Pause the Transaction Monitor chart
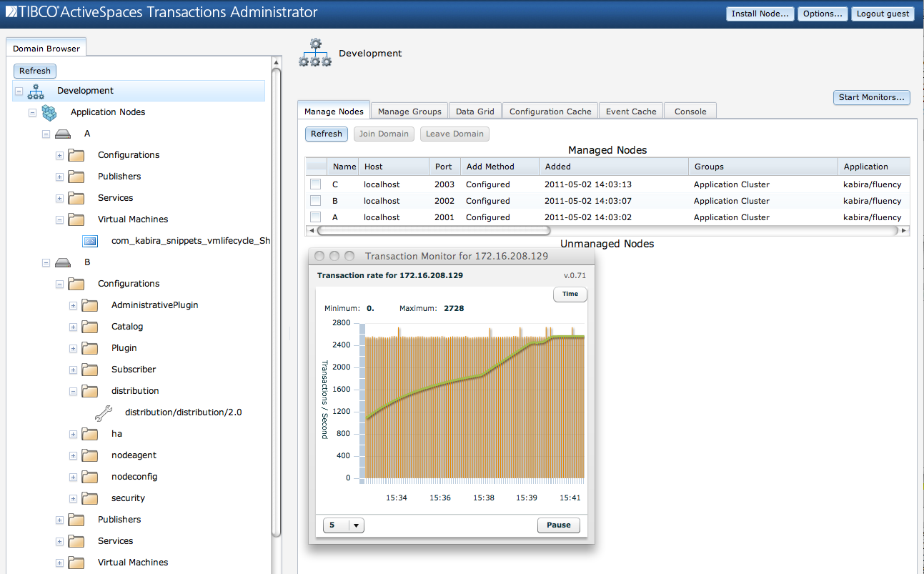Screen dimensions: 924x574 (x=558, y=525)
